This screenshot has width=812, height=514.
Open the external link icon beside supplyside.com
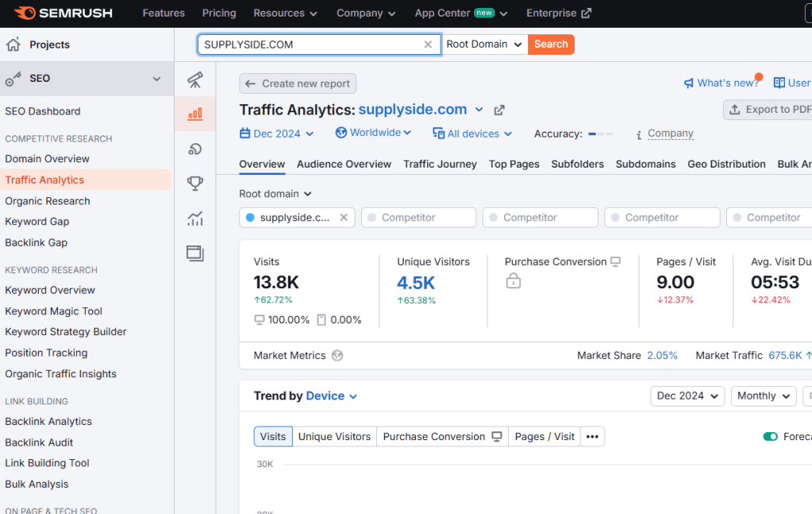tap(499, 110)
